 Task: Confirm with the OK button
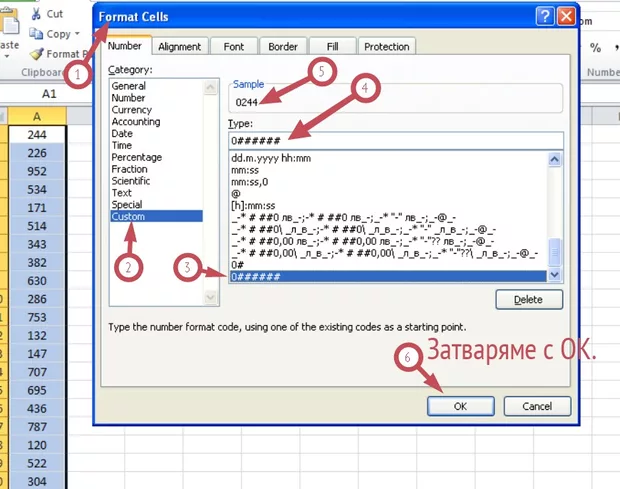click(461, 406)
